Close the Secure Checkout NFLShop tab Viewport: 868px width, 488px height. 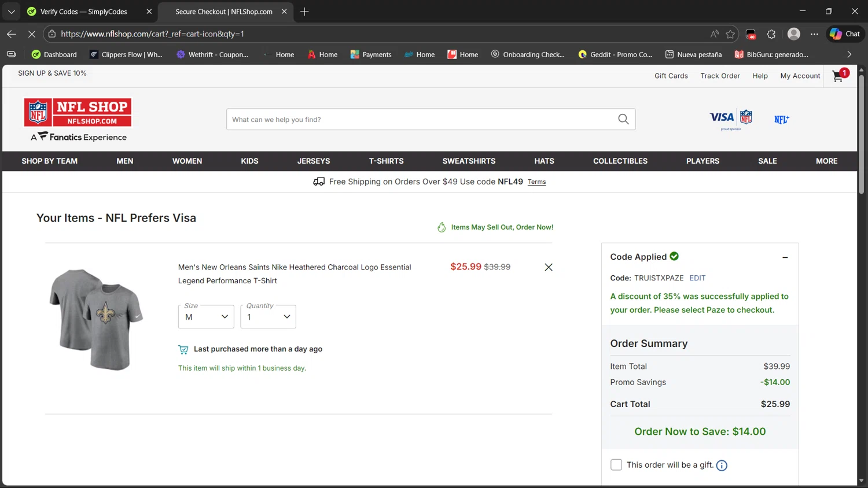click(284, 12)
